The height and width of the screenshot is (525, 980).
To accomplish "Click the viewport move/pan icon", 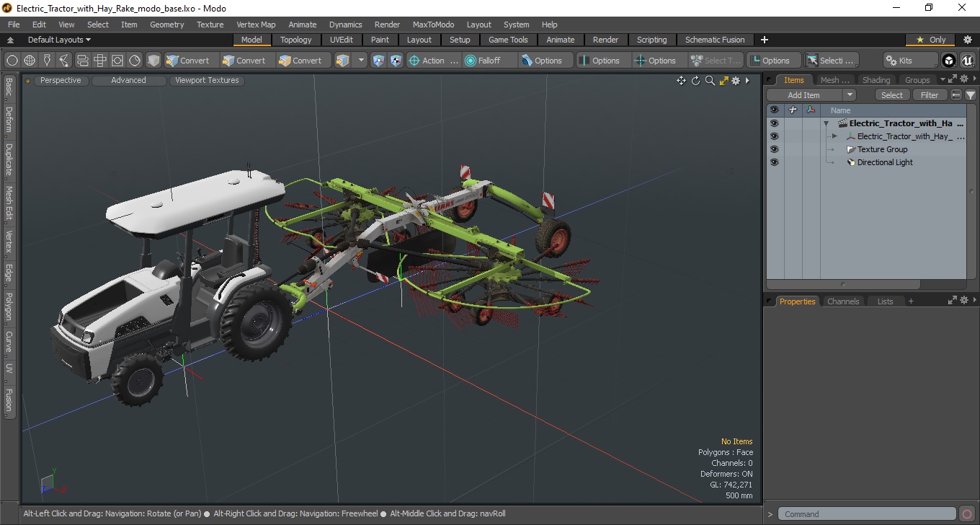I will pyautogui.click(x=681, y=81).
